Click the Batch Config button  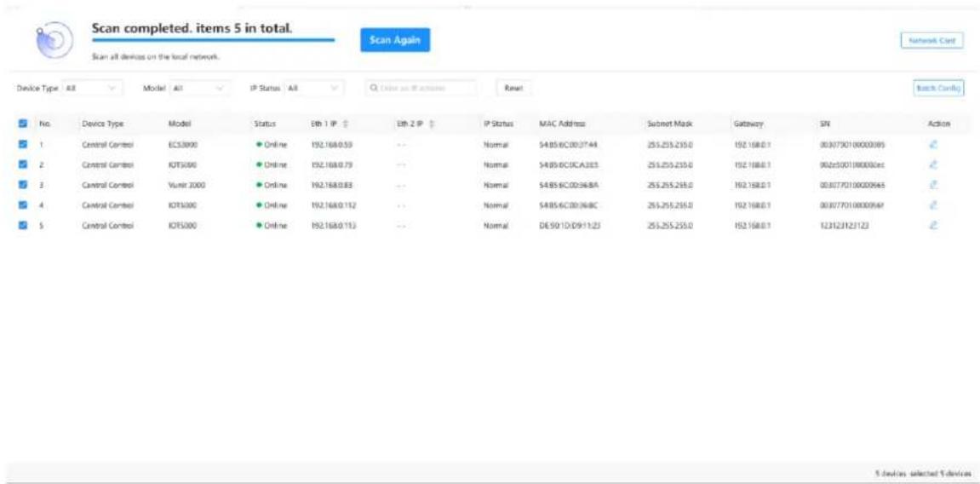coord(939,88)
